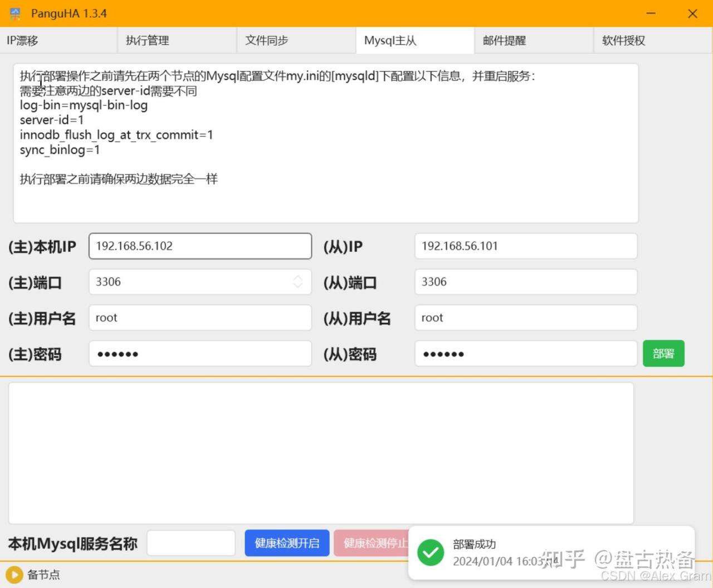Click the 本机Mysql服务名称 text box
The height and width of the screenshot is (588, 713).
click(191, 543)
